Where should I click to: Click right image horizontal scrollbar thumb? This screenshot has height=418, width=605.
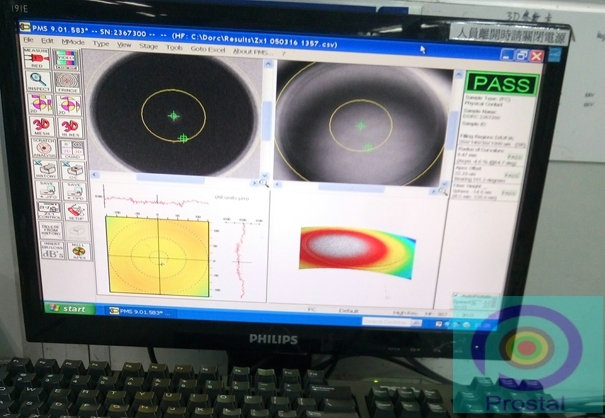click(351, 188)
